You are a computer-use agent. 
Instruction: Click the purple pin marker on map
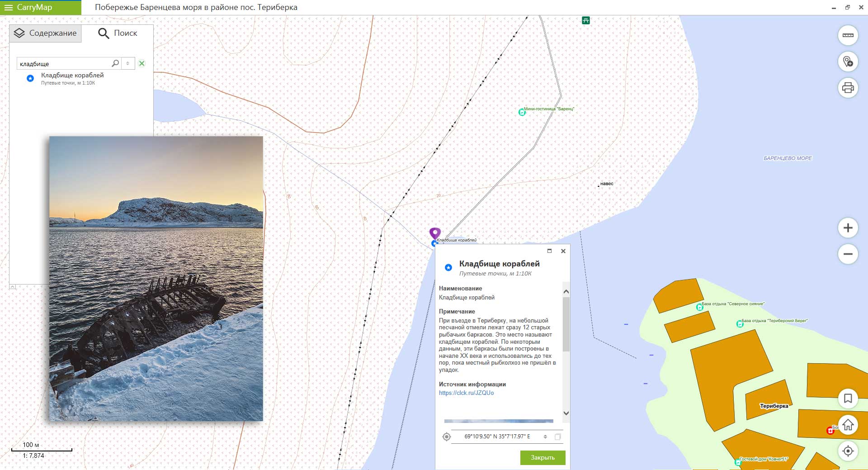click(x=435, y=233)
